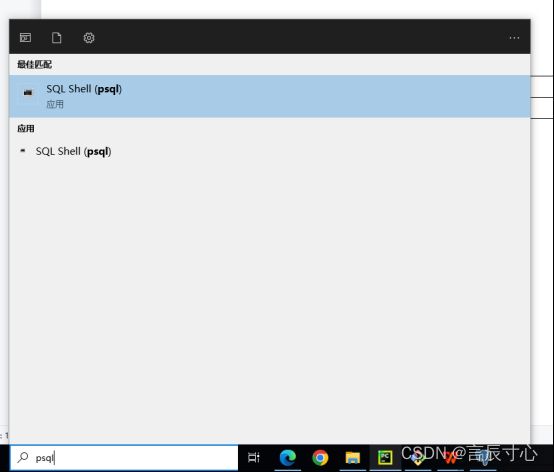This screenshot has height=472, width=554.
Task: Click the magnifier icon in the search box
Action: pos(23,457)
